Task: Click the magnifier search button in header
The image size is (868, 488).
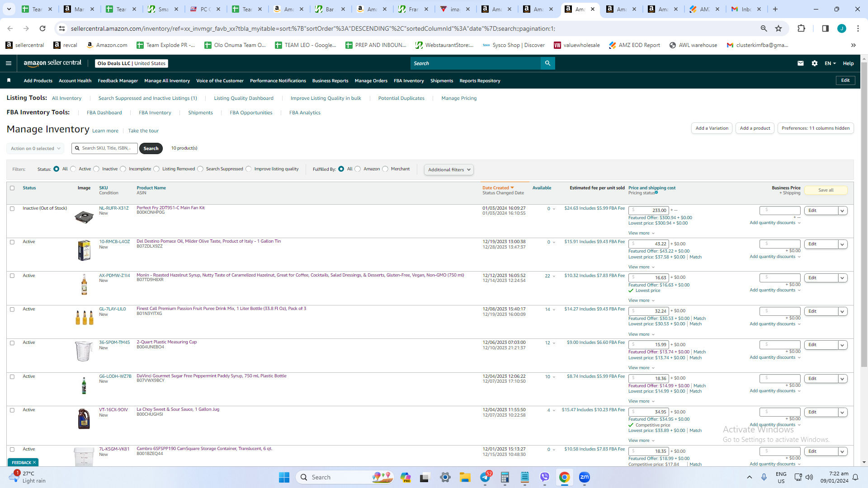Action: click(547, 63)
